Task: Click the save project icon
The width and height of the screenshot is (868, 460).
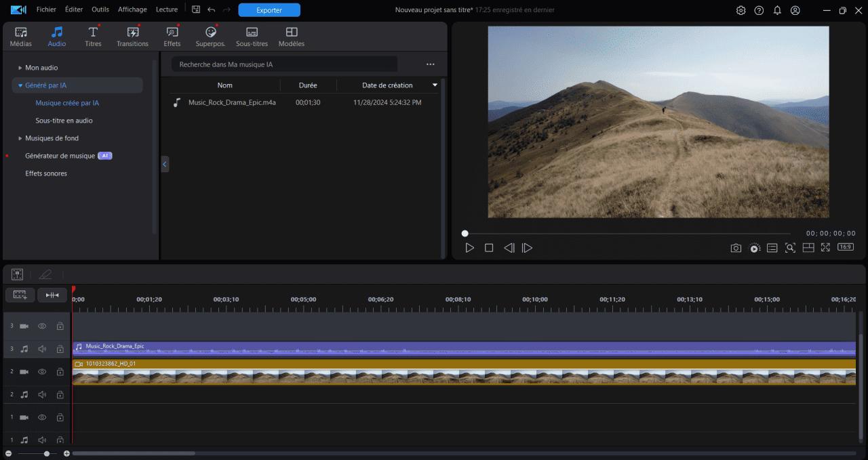Action: click(196, 9)
